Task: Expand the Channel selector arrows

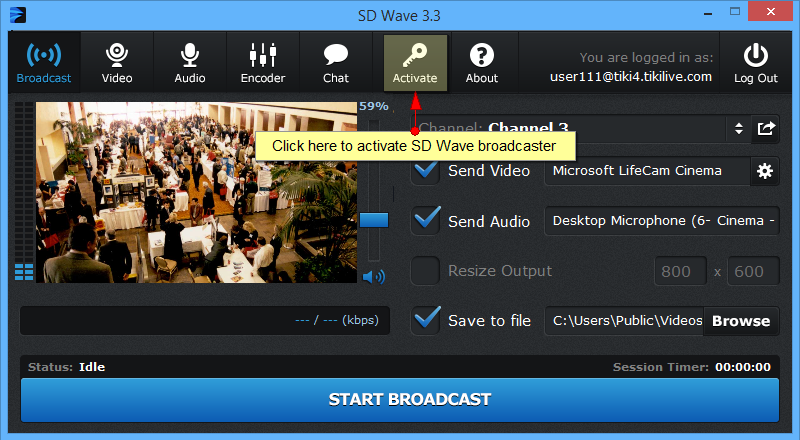Action: click(x=739, y=129)
